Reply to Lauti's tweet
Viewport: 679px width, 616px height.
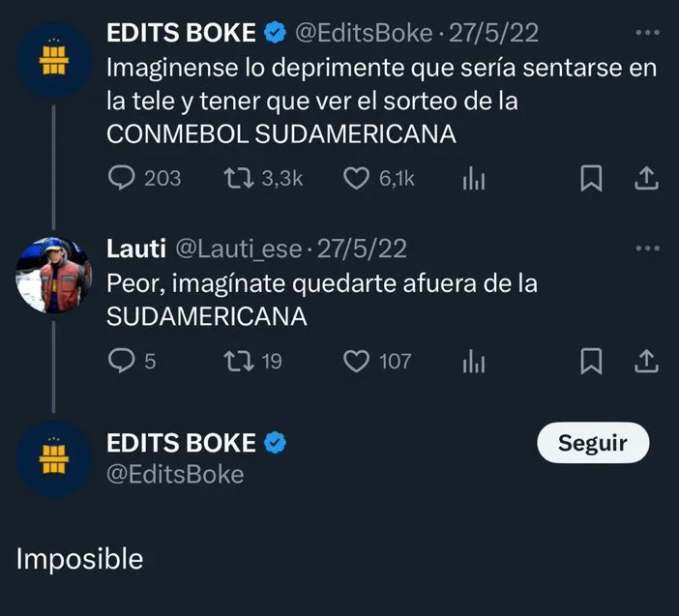[x=121, y=362]
